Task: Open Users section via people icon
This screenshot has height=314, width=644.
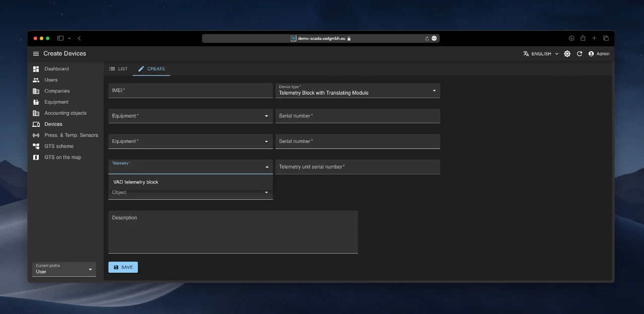Action: point(36,80)
